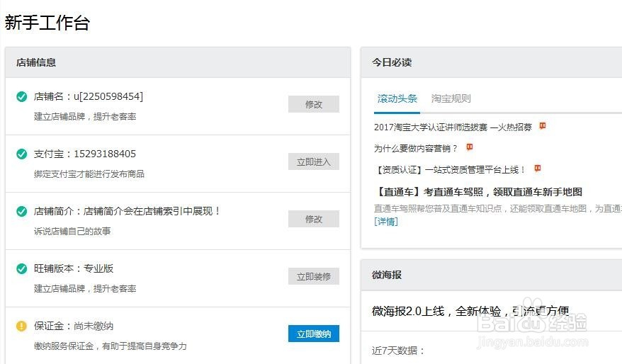Click 绑定支付宝才能进行发布商品 description
Screen dimensions: 622x364
(89, 174)
